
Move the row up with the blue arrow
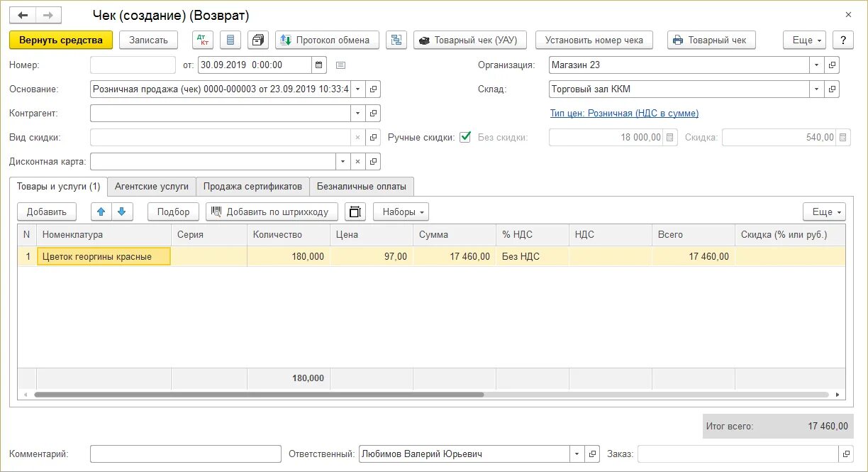101,212
